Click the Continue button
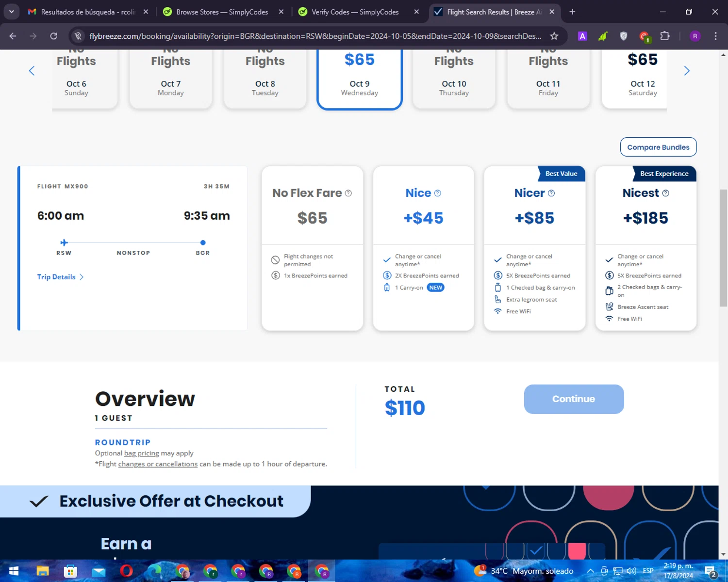 [x=574, y=399]
